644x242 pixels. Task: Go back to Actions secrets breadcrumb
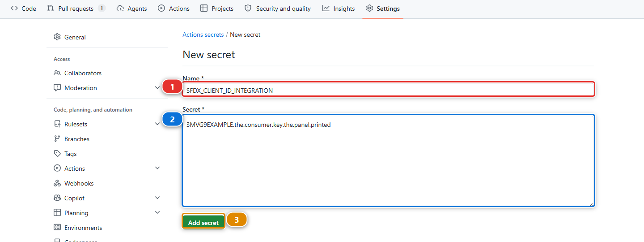[x=203, y=35]
